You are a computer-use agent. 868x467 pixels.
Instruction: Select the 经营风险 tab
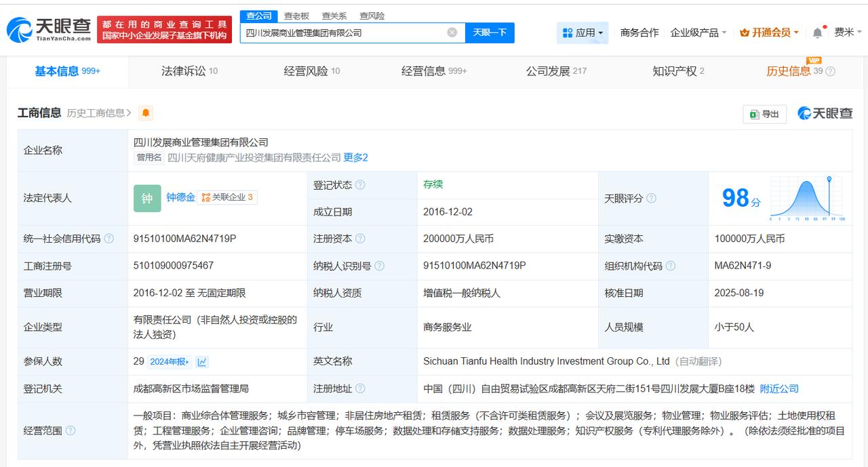point(311,71)
